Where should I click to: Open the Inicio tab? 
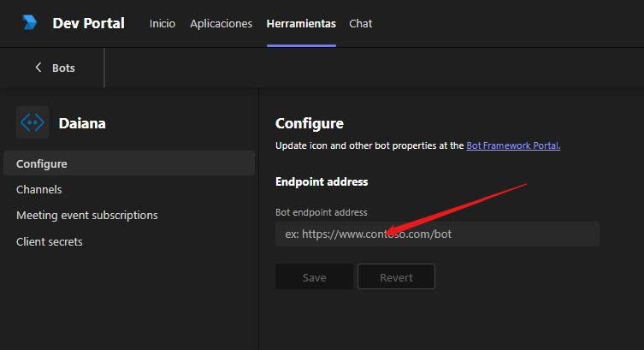click(x=162, y=23)
